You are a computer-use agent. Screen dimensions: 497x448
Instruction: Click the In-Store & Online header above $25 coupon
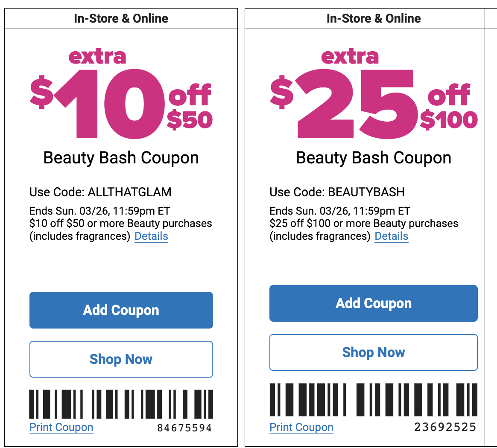(373, 18)
